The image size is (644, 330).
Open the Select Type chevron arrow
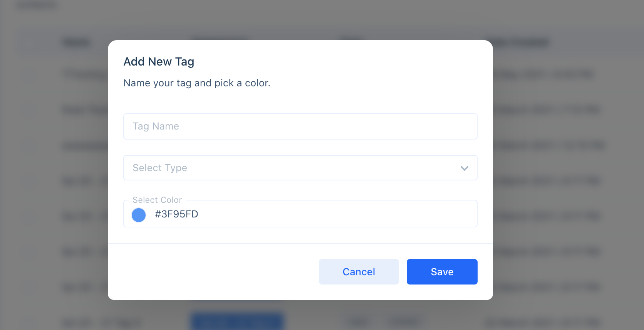click(x=465, y=168)
